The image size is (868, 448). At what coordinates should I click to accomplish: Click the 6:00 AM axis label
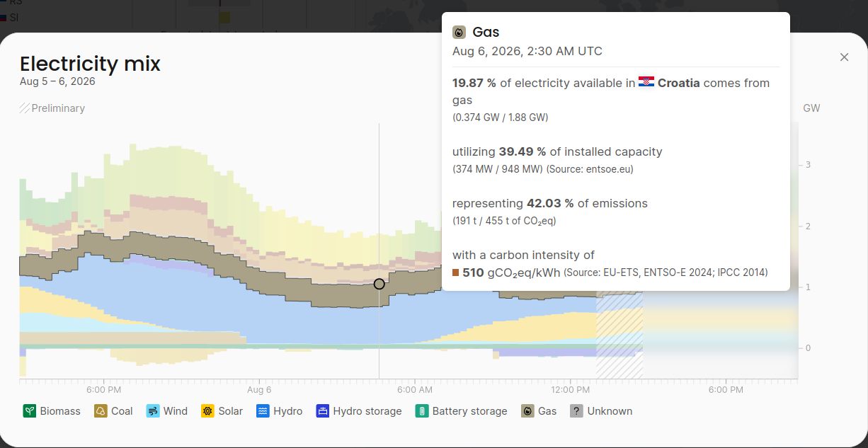415,390
